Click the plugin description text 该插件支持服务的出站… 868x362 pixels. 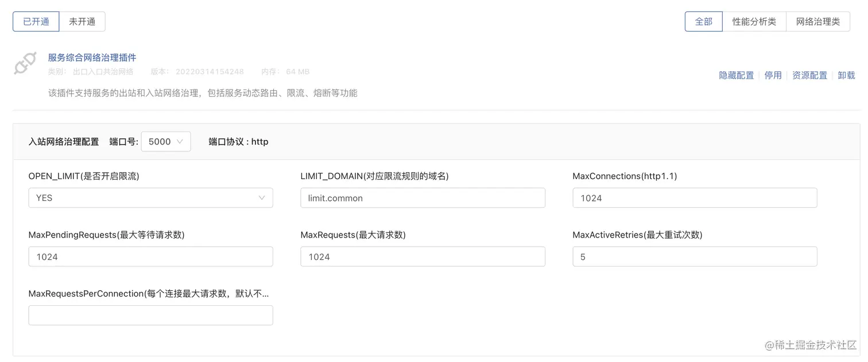[203, 93]
